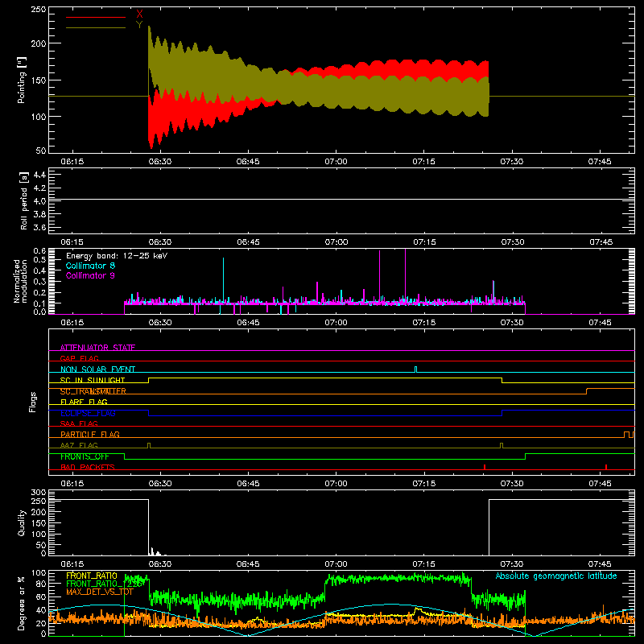Click the A4Z_FLAG olive label
Image resolution: width=644 pixels, height=644 pixels.
pyautogui.click(x=79, y=445)
